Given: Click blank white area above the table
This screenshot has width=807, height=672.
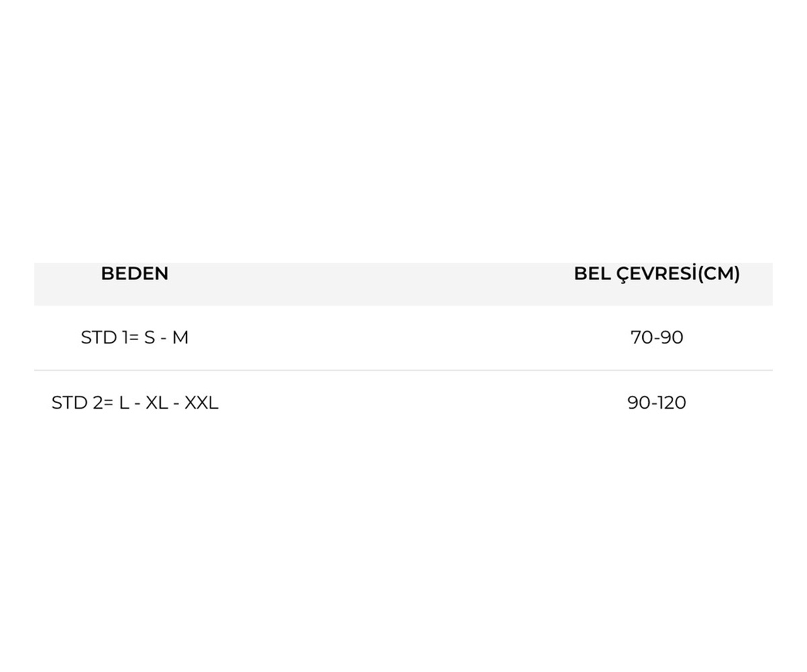Looking at the screenshot, I should (x=403, y=134).
